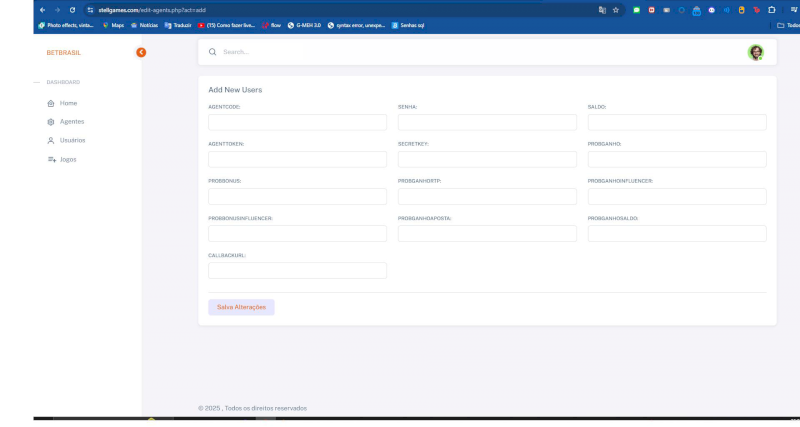The image size is (800, 427).
Task: Click the PROBGANHOAPOSTA input field
Action: (487, 234)
